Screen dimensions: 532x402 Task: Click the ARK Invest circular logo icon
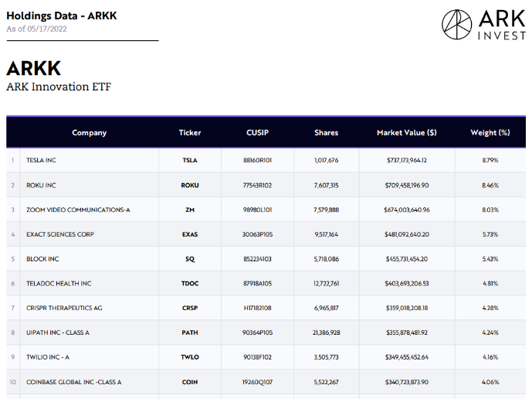(x=456, y=24)
